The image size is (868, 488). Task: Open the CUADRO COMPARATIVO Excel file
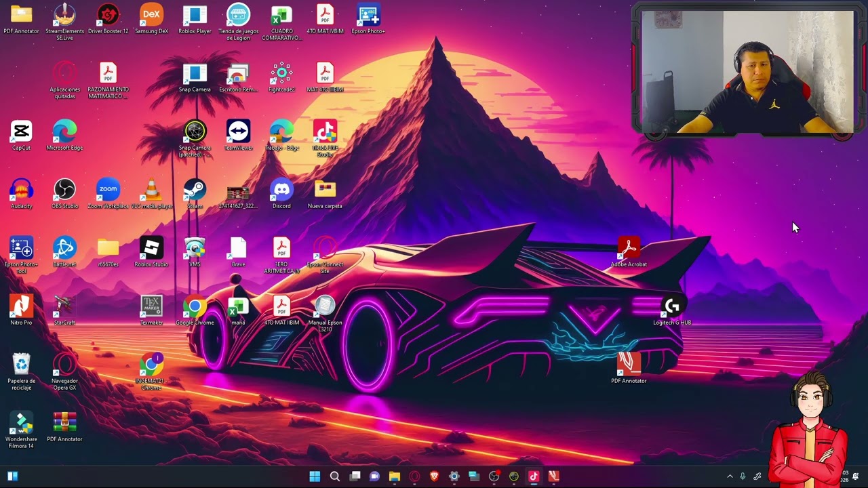pos(281,22)
